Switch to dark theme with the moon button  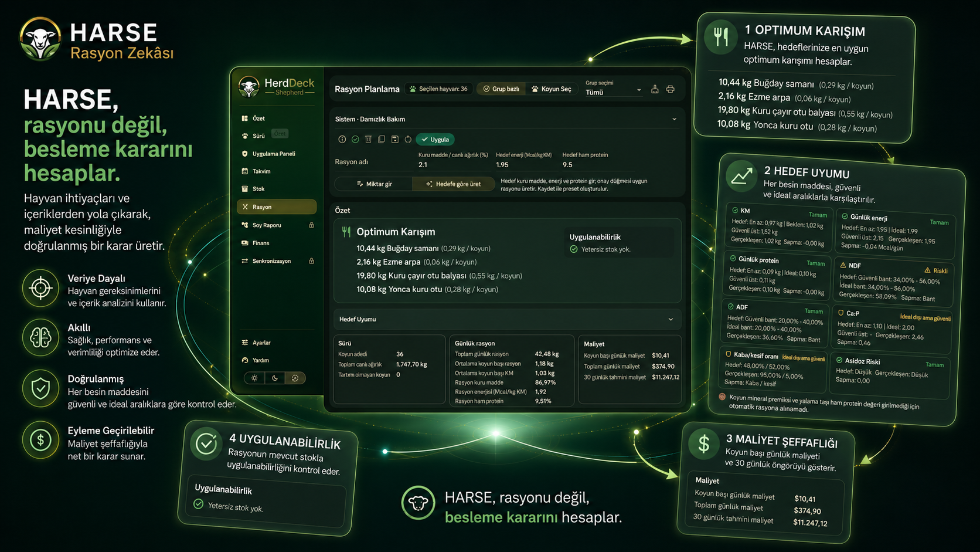[275, 378]
